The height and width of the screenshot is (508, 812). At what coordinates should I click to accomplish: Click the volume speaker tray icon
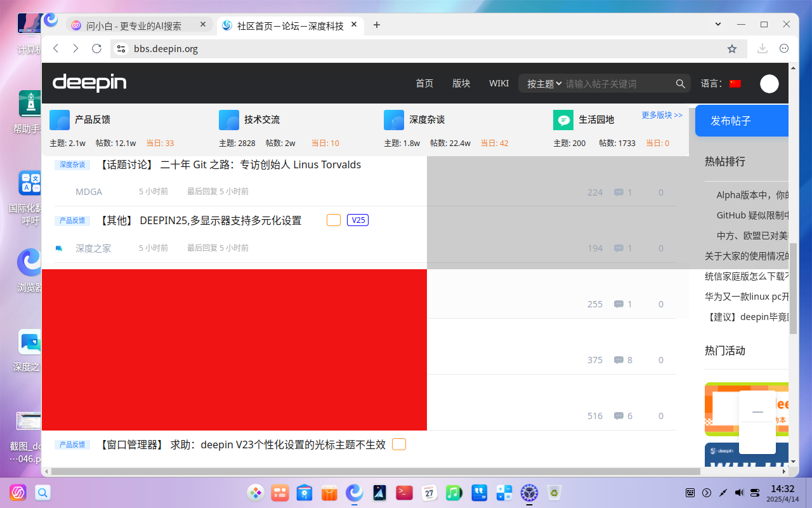739,493
